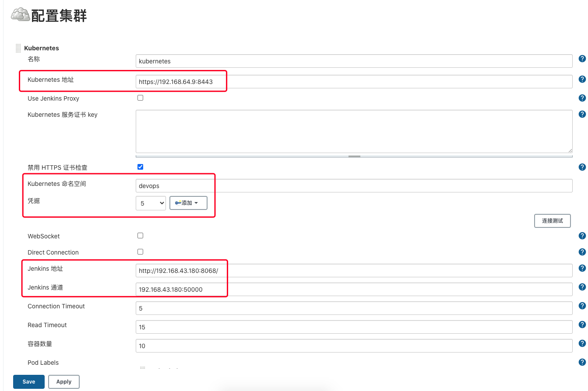Show help for Jenkins 地址 field
The width and height of the screenshot is (588, 391).
pos(582,268)
